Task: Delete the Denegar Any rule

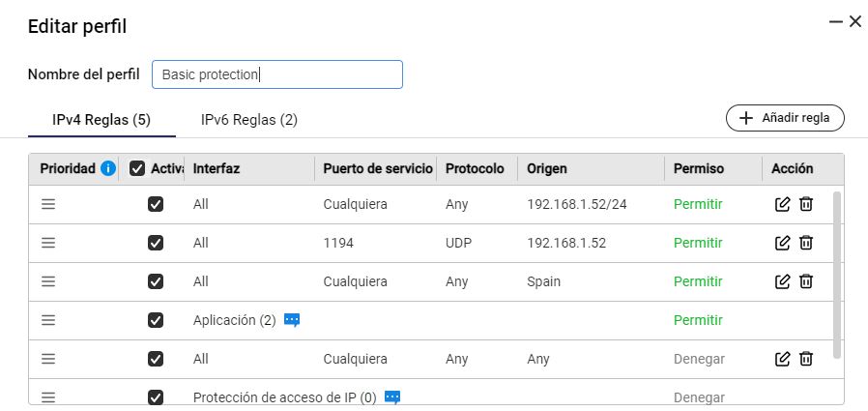Action: coord(806,359)
